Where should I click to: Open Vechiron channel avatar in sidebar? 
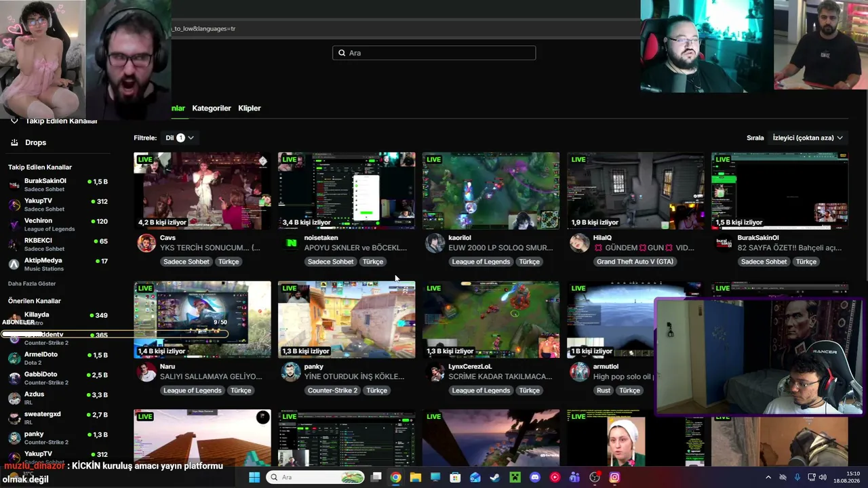tap(14, 224)
